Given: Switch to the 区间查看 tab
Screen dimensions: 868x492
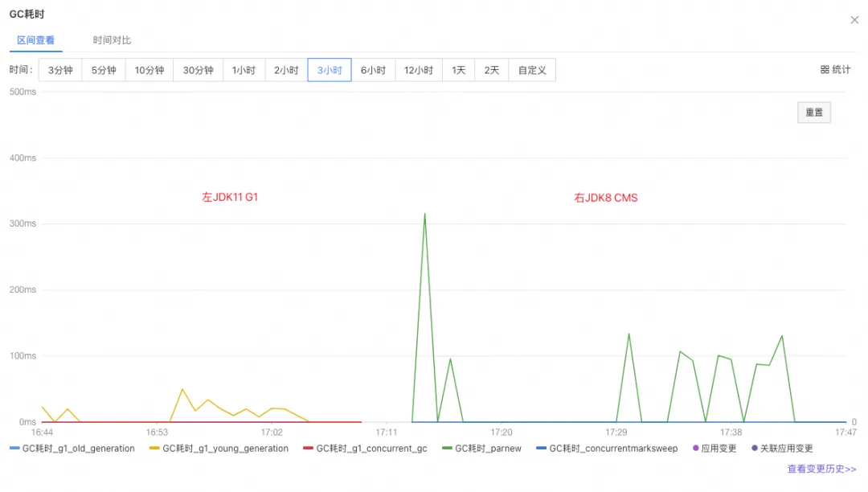Looking at the screenshot, I should [36, 40].
